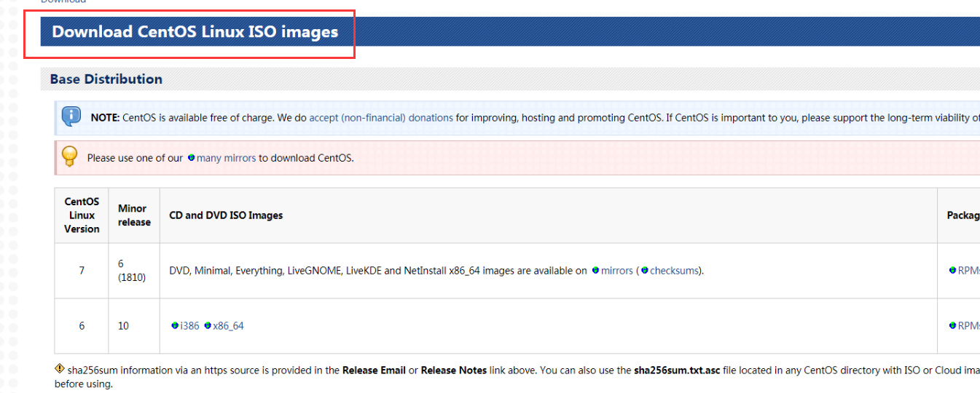Click the globe icon before mirrors in row 7
Viewport: 980px width, 393px height.
595,270
